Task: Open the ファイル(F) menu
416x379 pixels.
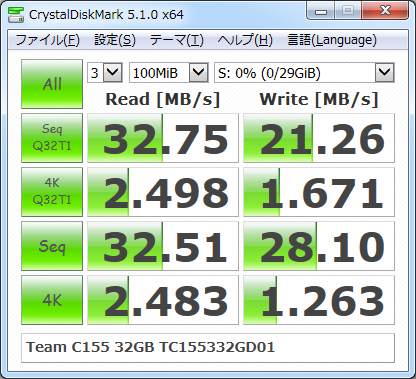Action: (x=47, y=40)
